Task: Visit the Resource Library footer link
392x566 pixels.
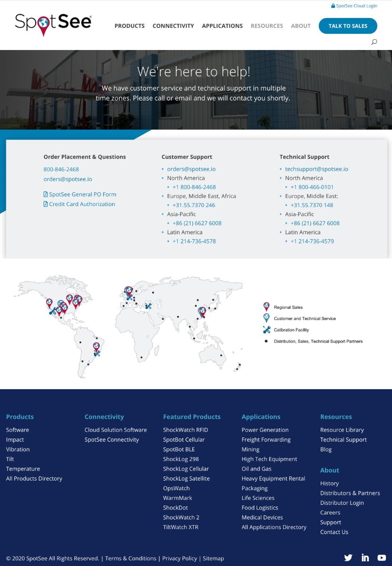Action: (x=342, y=430)
